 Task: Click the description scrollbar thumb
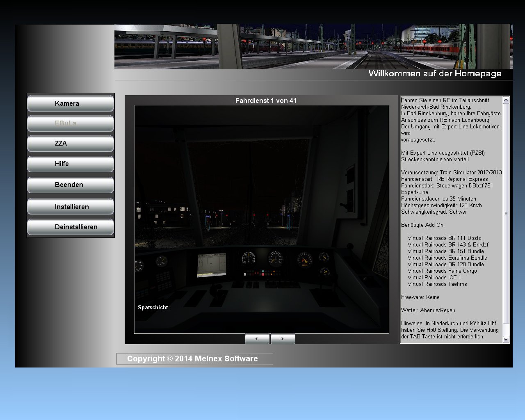[x=506, y=213]
